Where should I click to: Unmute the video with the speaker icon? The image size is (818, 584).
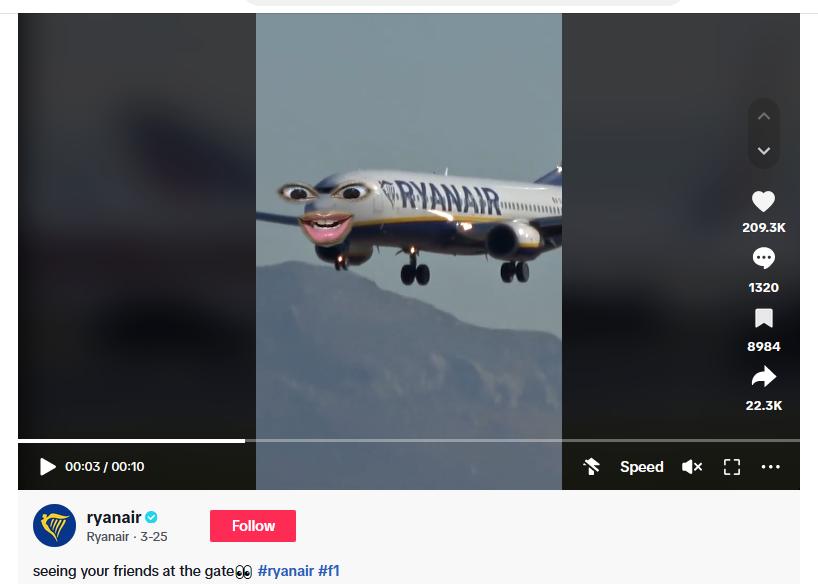point(692,467)
